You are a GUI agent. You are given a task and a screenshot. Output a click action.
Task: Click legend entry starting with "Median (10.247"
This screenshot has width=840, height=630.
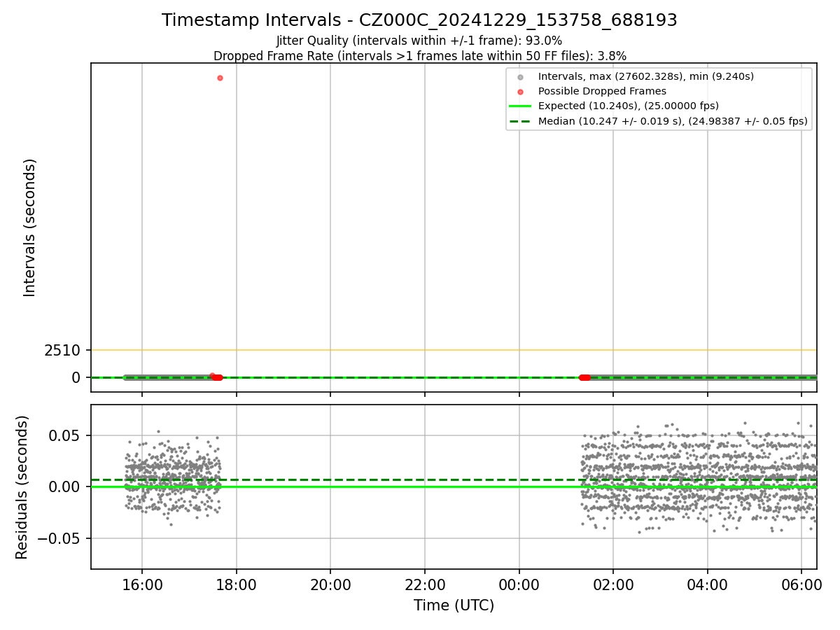[673, 121]
